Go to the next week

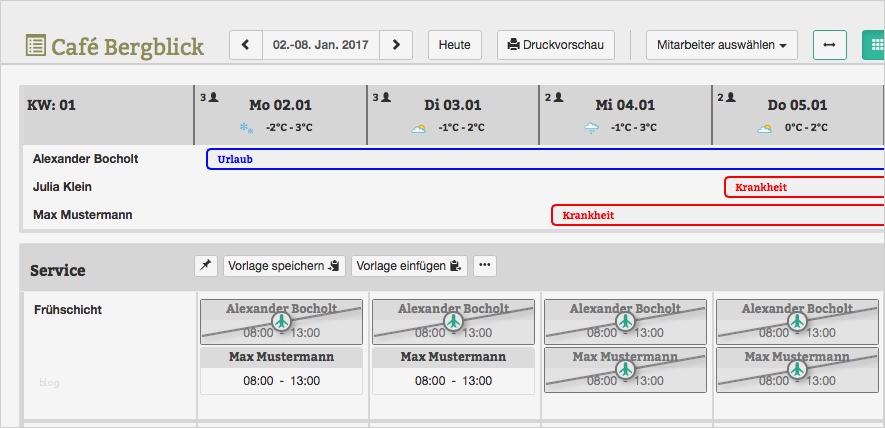pos(396,45)
